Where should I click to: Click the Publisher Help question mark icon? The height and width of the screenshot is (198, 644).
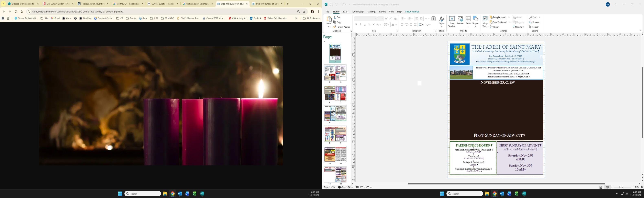616,4
